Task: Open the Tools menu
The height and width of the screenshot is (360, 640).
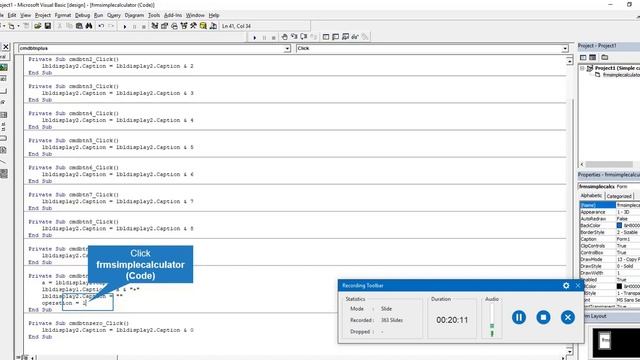Action: [x=154, y=15]
